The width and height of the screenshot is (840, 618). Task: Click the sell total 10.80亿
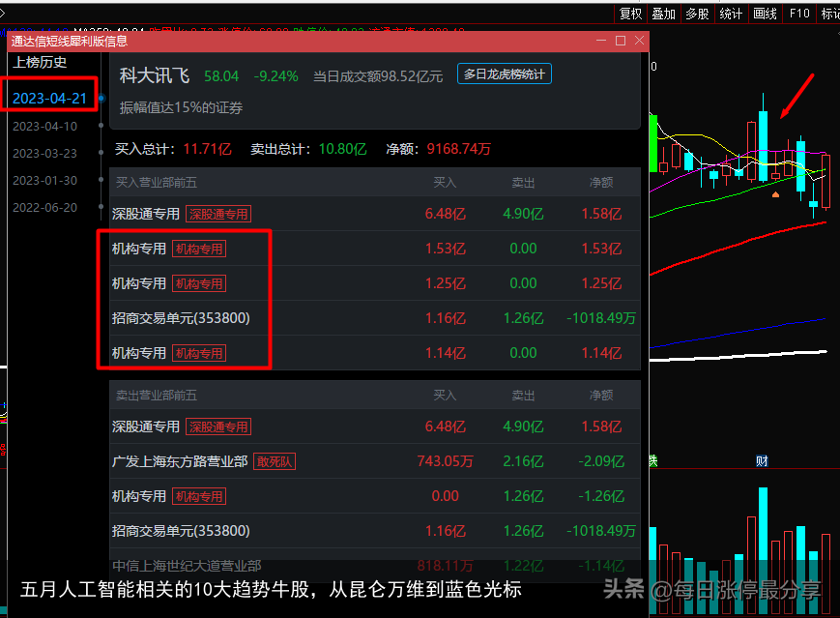click(343, 149)
